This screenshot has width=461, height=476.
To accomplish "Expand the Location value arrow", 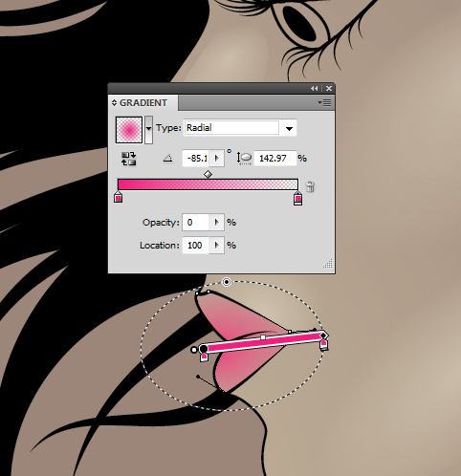I will tap(217, 245).
